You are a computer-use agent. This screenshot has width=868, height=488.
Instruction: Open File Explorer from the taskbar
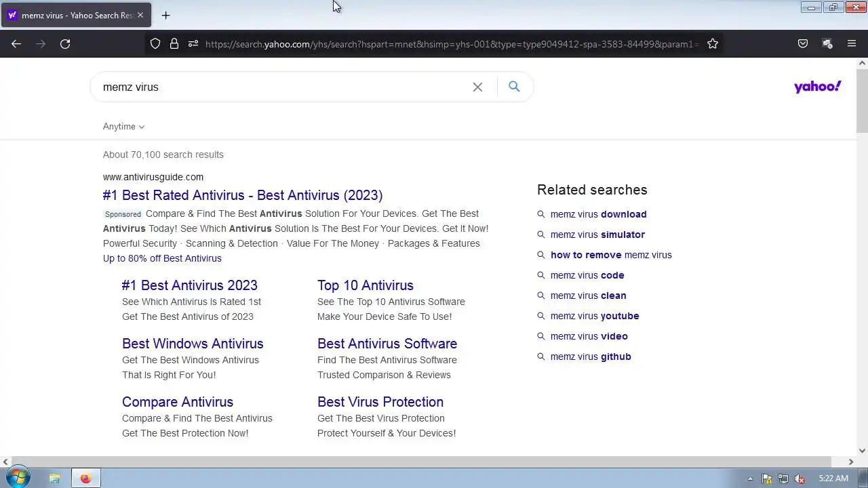coord(55,479)
